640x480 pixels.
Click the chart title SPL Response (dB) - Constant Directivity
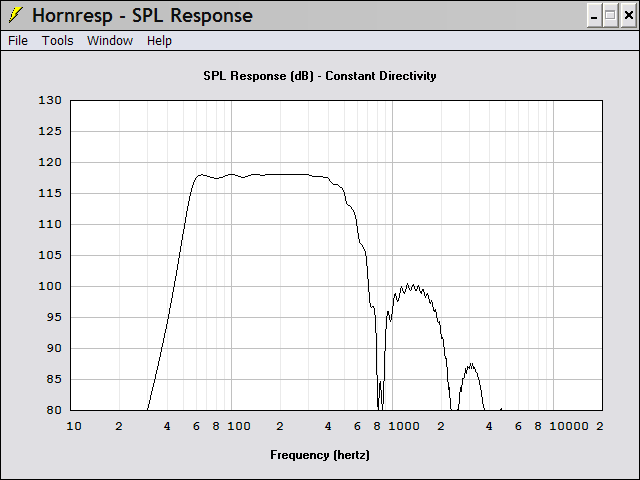pyautogui.click(x=320, y=76)
